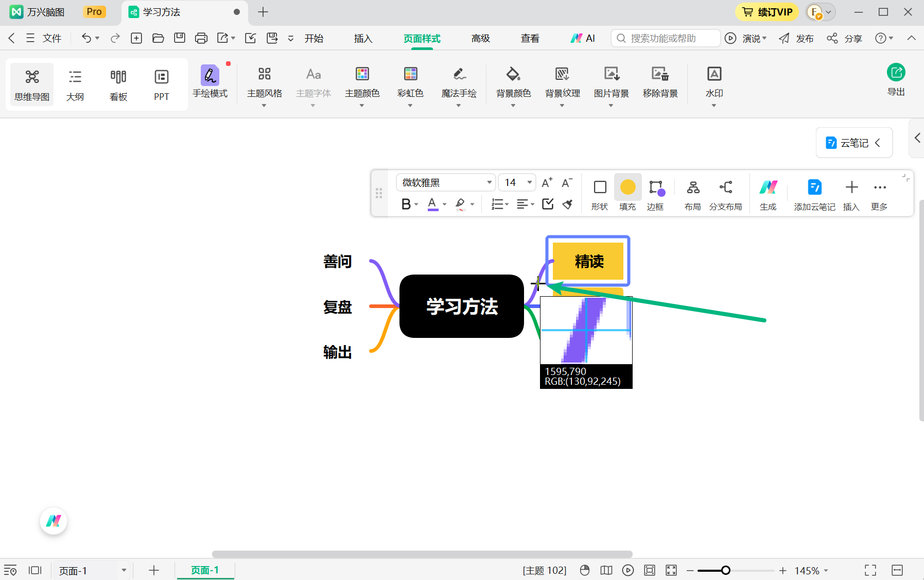
Task: Click the open folder icon
Action: pyautogui.click(x=158, y=38)
